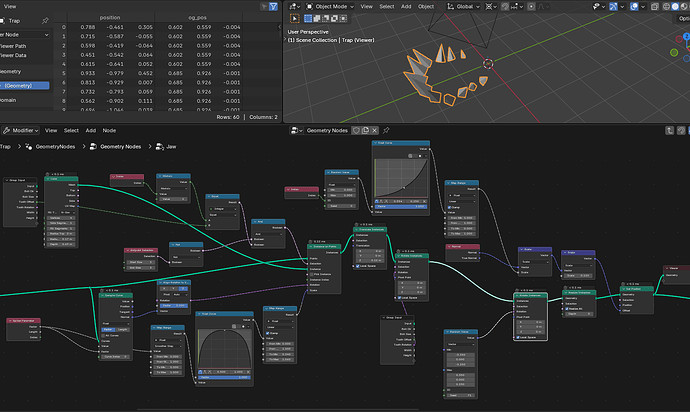Toggle viewport gizmos icon
The height and width of the screenshot is (412, 690).
[613, 6]
